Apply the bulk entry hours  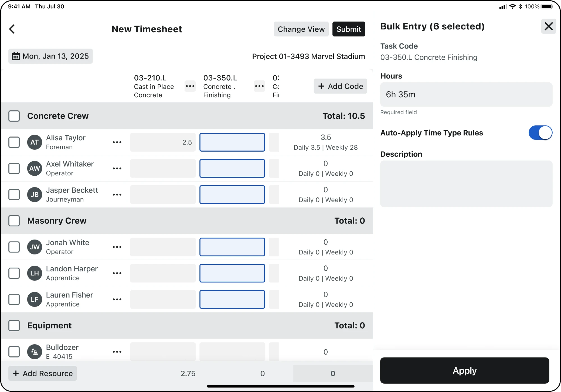click(x=465, y=370)
